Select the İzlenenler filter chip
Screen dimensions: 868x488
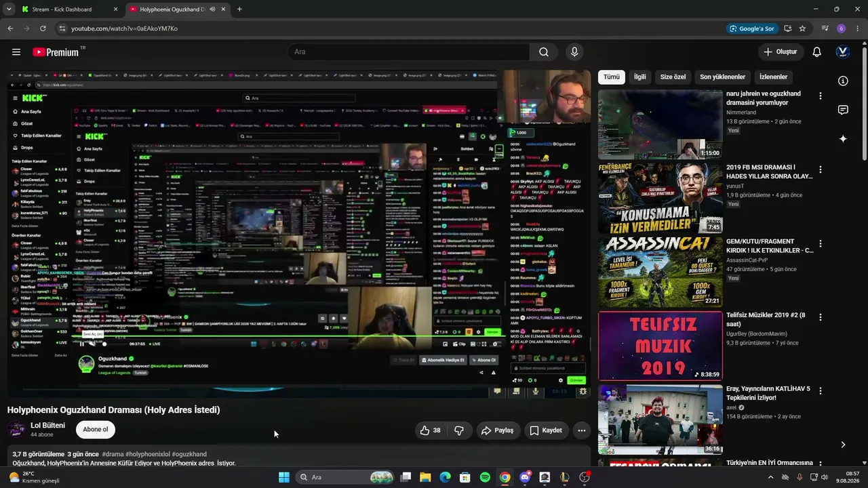(774, 77)
